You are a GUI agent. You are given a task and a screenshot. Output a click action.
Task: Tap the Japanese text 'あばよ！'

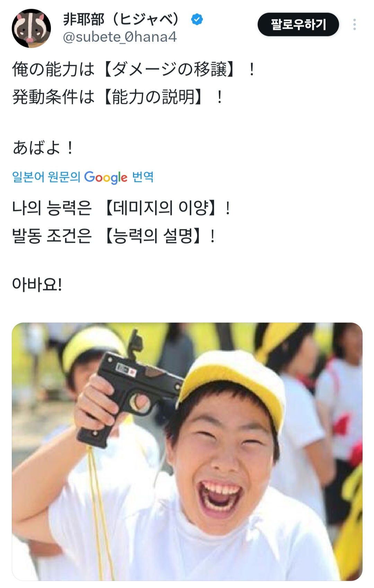[43, 148]
